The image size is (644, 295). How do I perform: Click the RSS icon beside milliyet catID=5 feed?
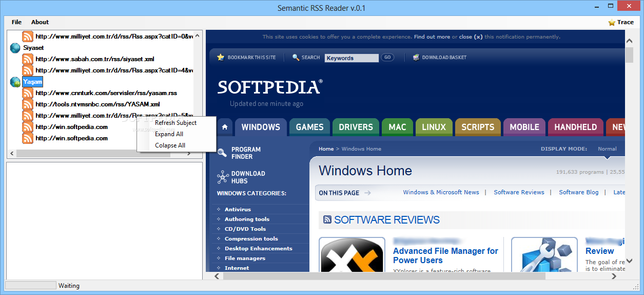click(28, 116)
